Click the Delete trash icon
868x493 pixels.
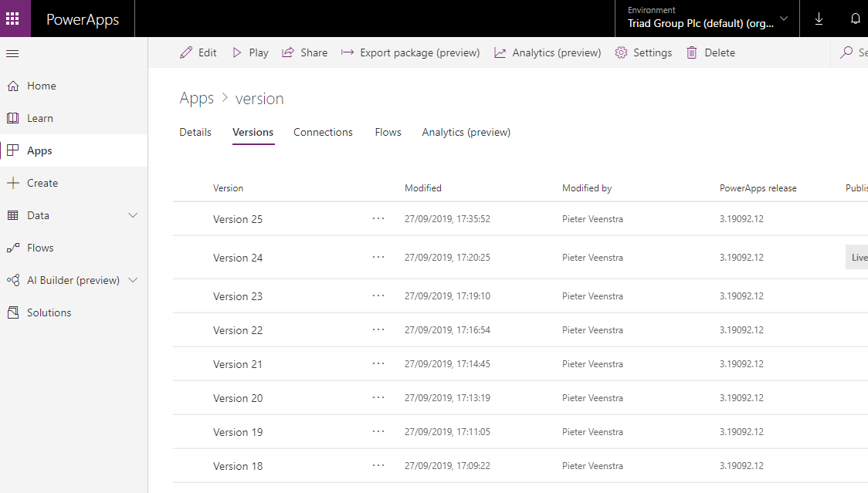coord(692,52)
